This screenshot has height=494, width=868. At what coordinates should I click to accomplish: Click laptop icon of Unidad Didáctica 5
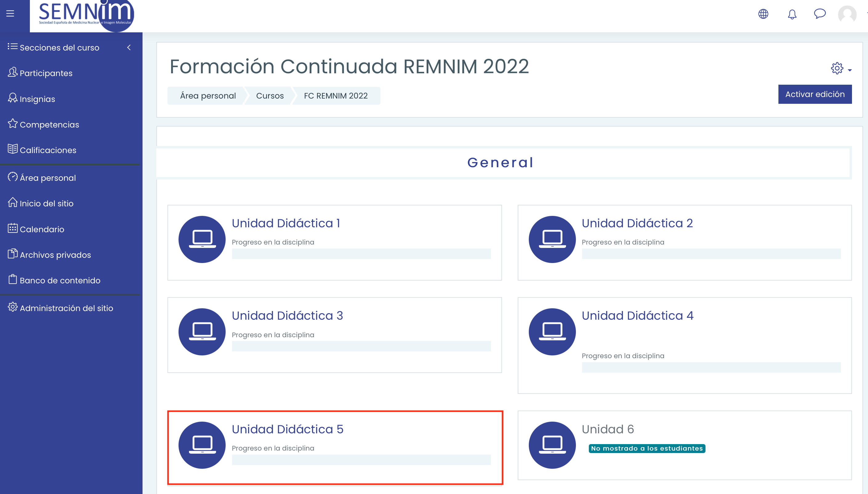pyautogui.click(x=202, y=445)
